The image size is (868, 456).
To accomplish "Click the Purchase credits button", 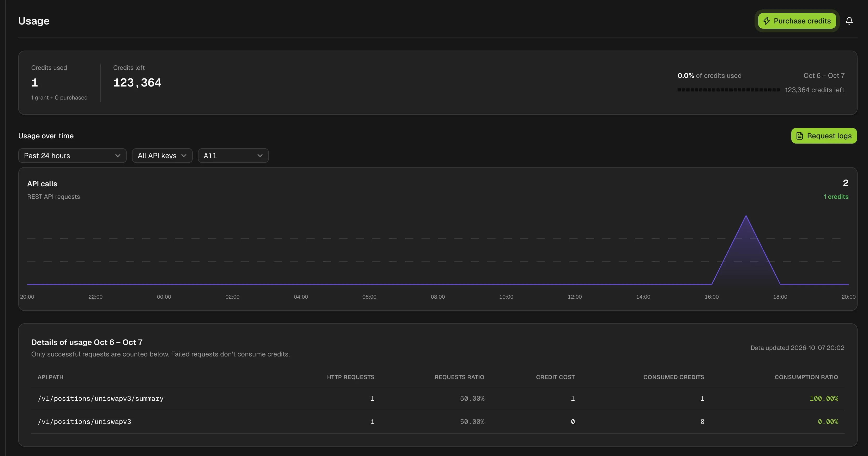I will coord(797,21).
